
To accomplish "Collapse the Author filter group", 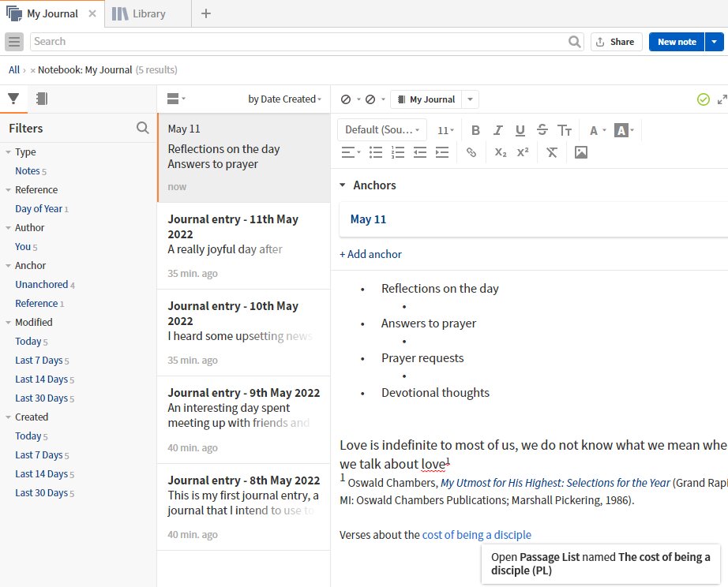I will 9,228.
